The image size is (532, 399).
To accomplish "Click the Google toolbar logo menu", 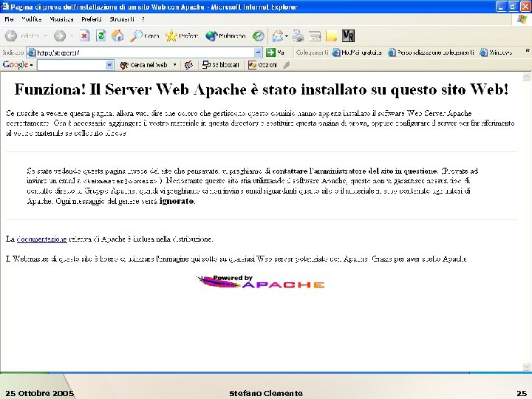I will (x=18, y=64).
